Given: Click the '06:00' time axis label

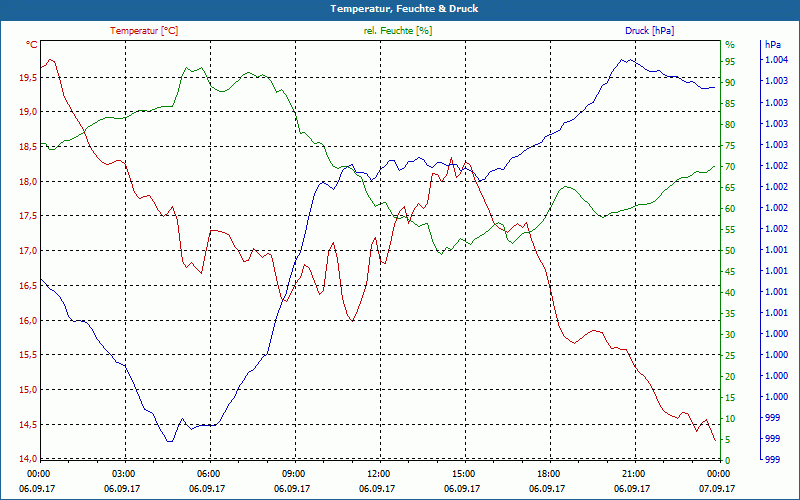Looking at the screenshot, I should click(207, 474).
